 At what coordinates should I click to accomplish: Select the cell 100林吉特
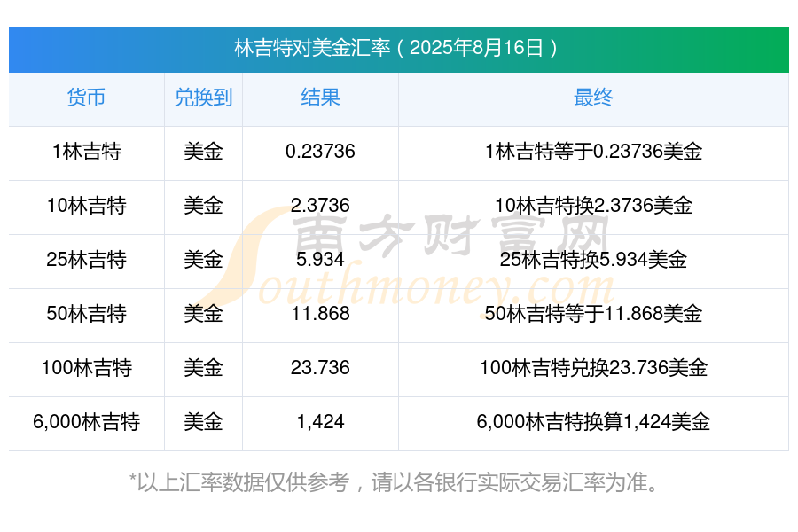(87, 368)
